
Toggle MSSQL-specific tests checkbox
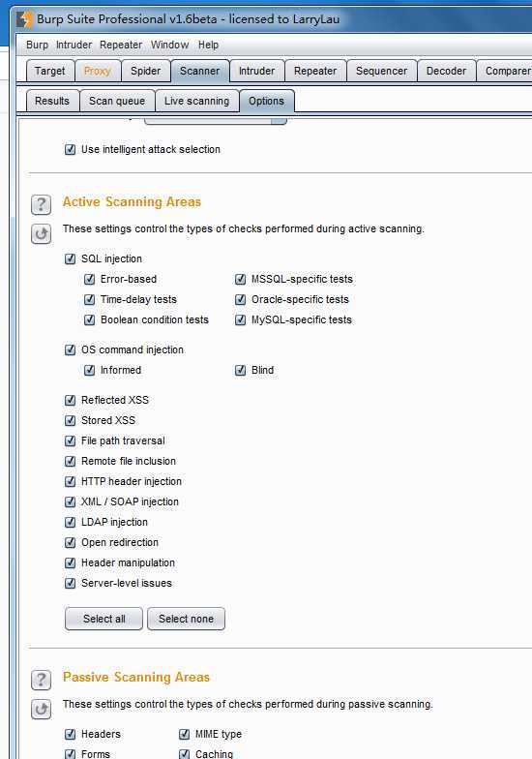coord(240,279)
